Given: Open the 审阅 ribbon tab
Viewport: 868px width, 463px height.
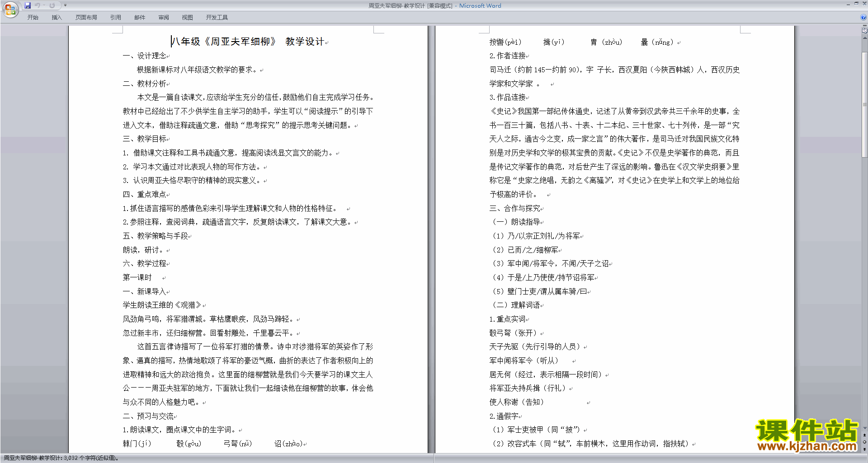Looking at the screenshot, I should [x=164, y=17].
